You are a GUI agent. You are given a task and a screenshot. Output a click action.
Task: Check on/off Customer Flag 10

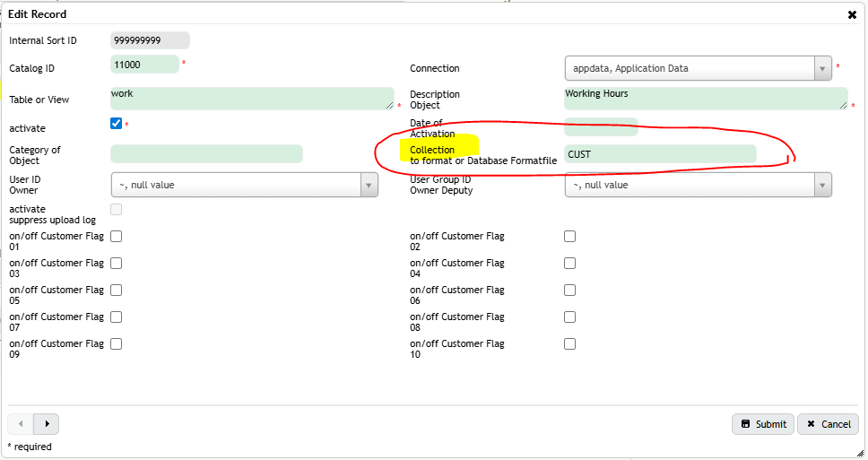pyautogui.click(x=569, y=344)
